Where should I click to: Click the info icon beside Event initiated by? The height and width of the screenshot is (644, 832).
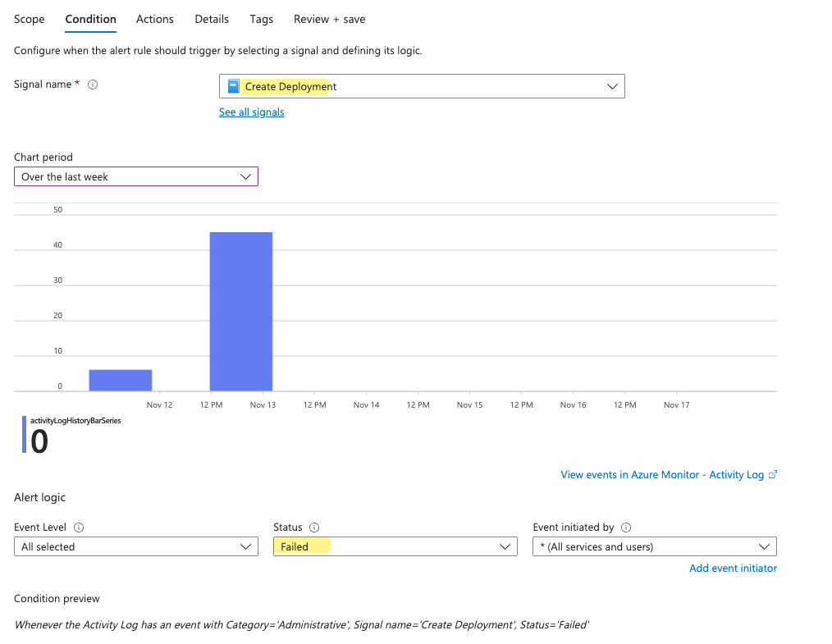[627, 528]
